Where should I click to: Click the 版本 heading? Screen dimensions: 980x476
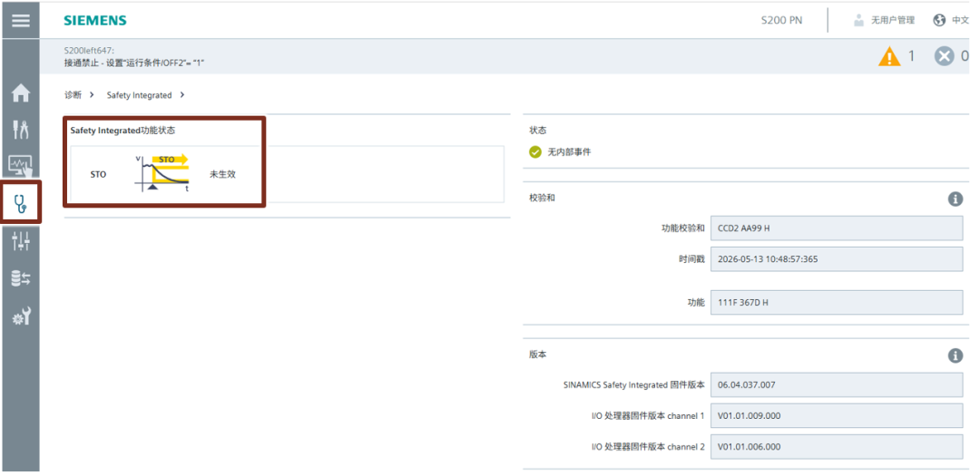[x=537, y=354]
